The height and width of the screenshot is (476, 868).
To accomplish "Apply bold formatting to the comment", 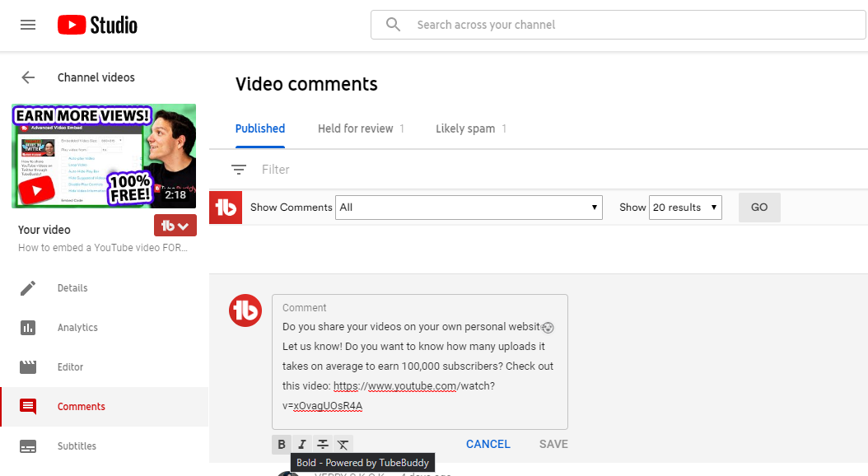I will 282,445.
